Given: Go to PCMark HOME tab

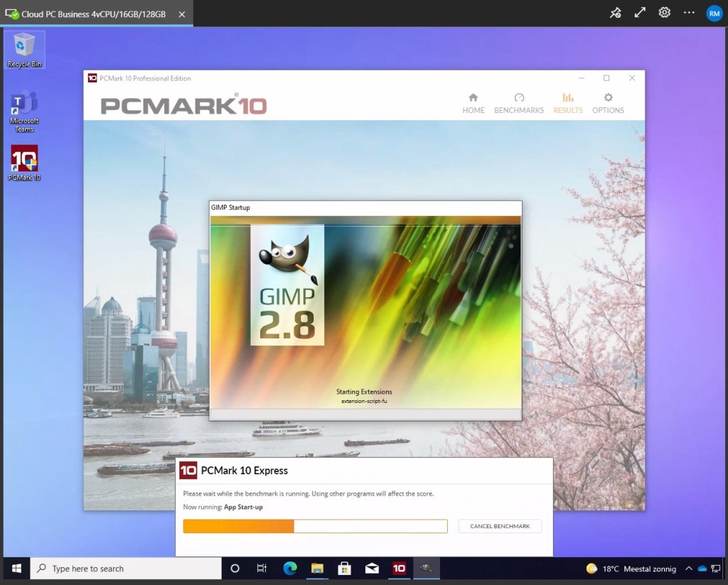Looking at the screenshot, I should point(473,104).
